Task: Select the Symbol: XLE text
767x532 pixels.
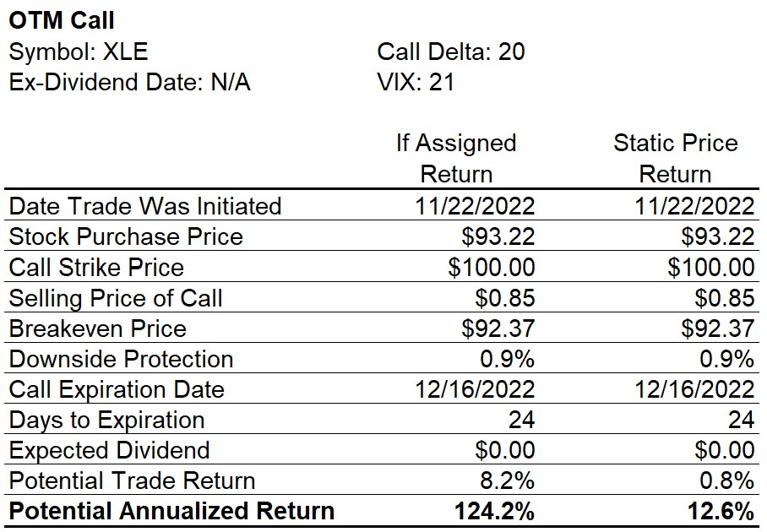Action: 79,52
